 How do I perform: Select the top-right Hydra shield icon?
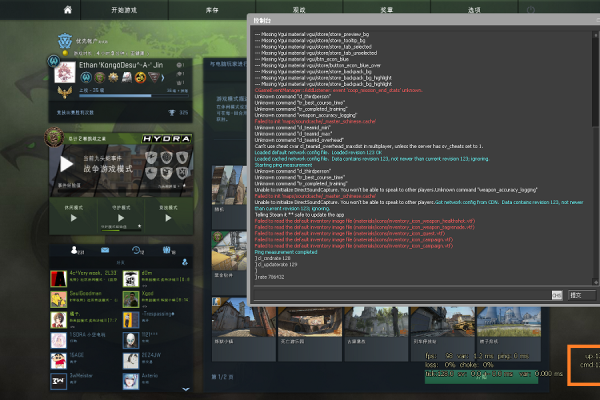tap(182, 157)
